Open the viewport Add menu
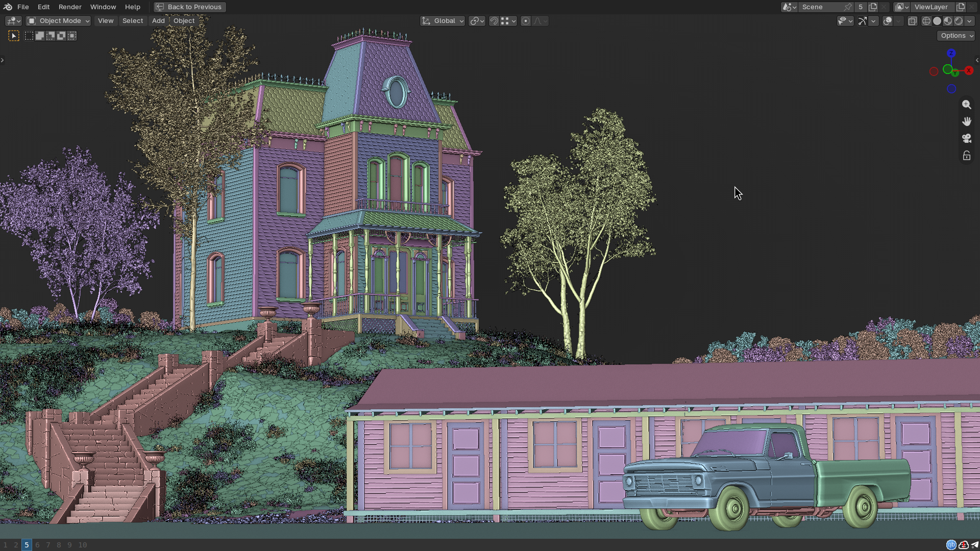Viewport: 980px width, 551px height. point(158,21)
